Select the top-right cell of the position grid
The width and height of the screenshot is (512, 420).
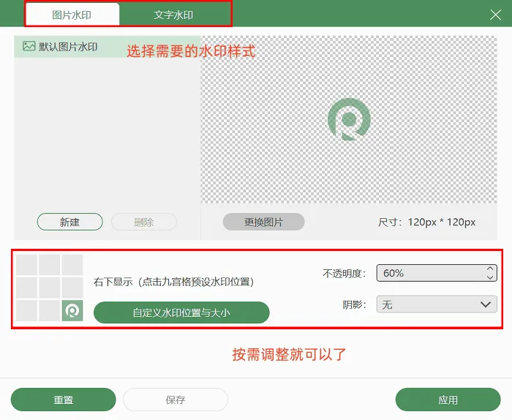[72, 265]
